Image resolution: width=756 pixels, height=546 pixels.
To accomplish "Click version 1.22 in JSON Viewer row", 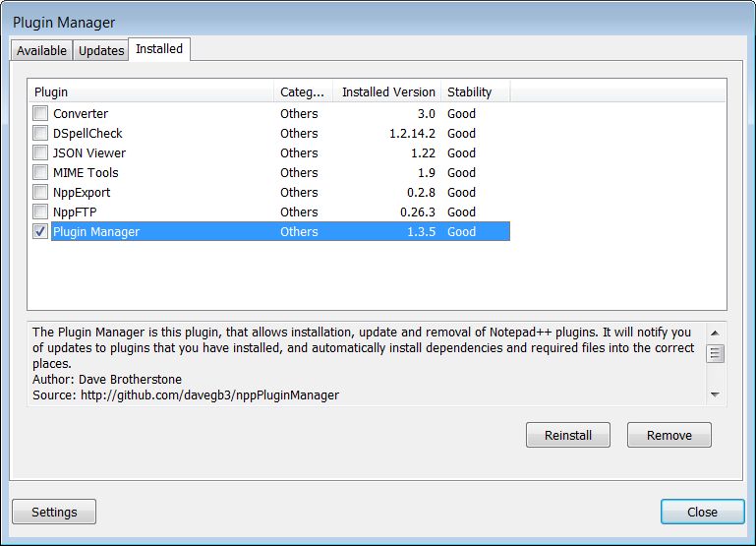I will [423, 152].
